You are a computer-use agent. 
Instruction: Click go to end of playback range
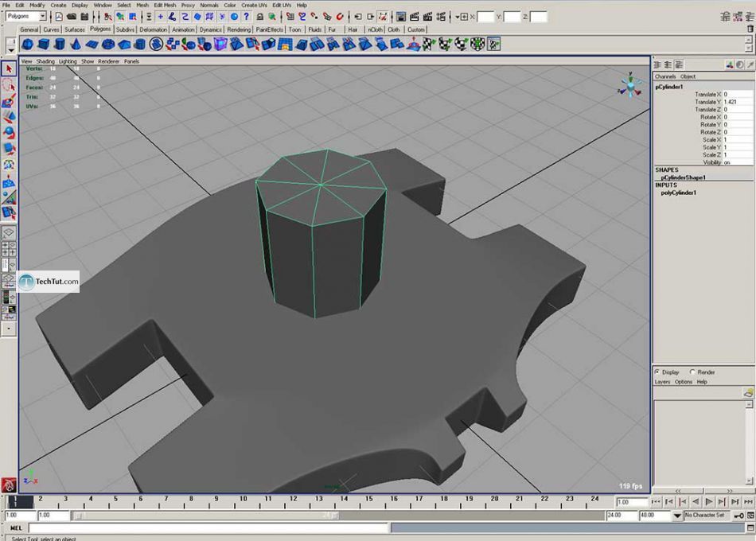[x=748, y=502]
